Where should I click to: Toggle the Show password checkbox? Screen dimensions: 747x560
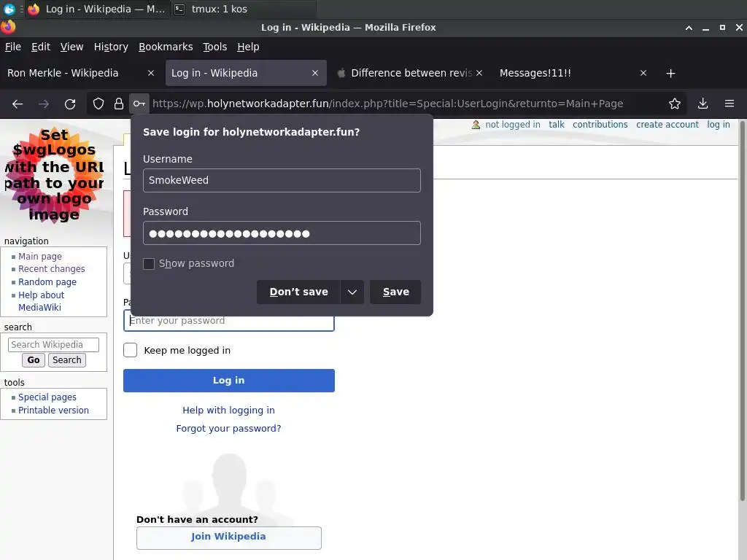149,264
